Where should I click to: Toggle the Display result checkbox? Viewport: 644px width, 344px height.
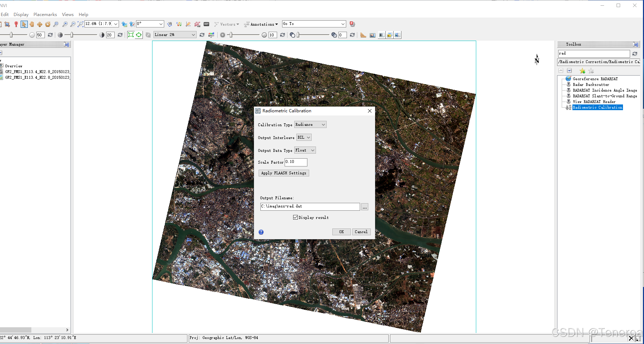point(295,217)
